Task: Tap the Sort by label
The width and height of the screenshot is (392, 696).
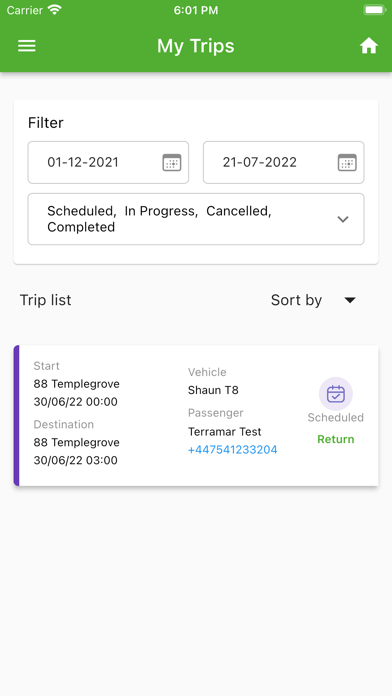Action: (296, 301)
